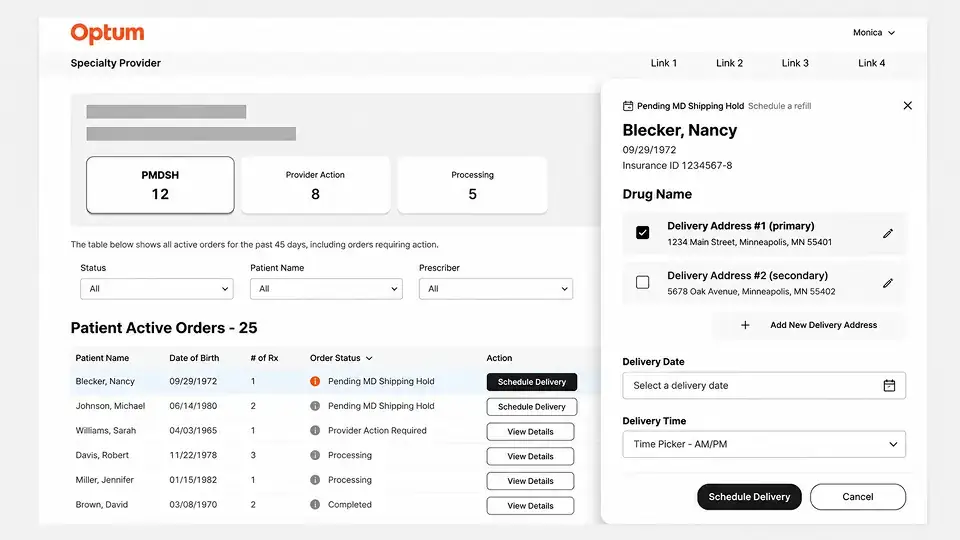Image resolution: width=960 pixels, height=540 pixels.
Task: Click the plus icon to add address
Action: [745, 325]
